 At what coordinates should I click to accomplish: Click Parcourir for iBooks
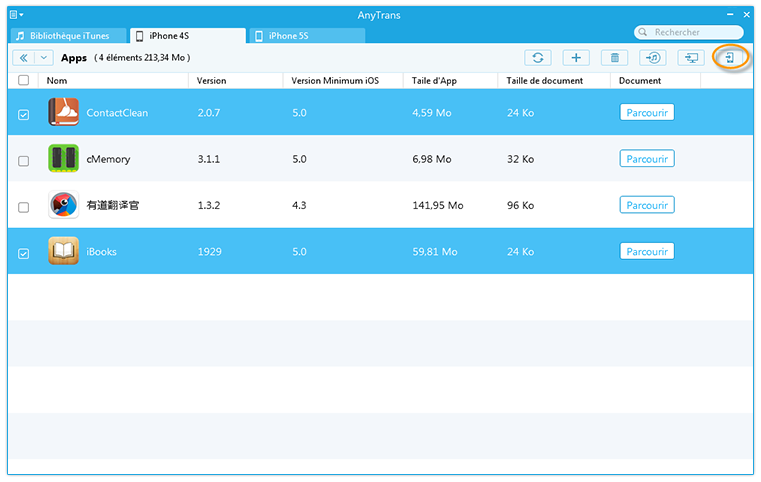pos(647,251)
